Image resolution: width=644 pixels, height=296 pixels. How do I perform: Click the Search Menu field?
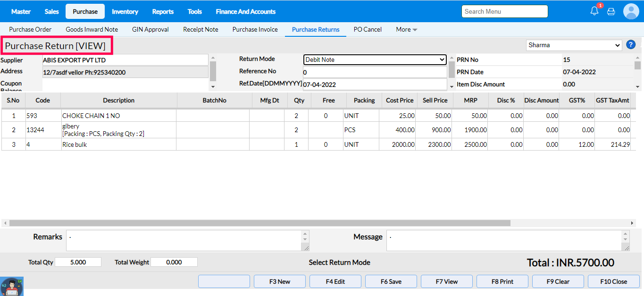tap(504, 11)
